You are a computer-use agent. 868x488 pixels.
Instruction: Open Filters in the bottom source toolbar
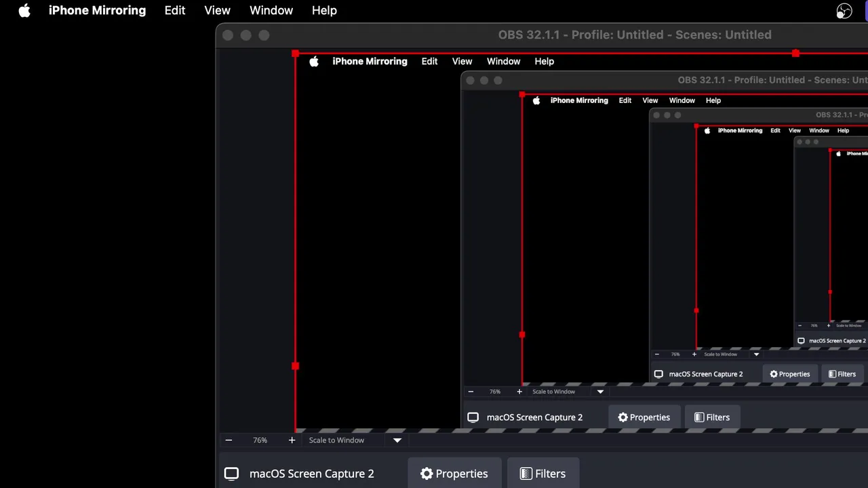tap(542, 474)
